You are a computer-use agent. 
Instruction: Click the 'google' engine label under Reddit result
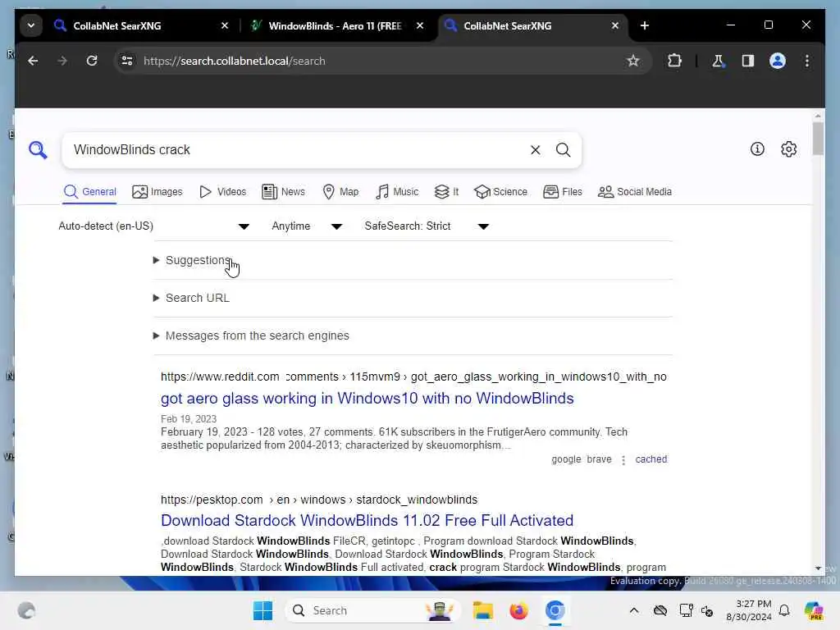pos(566,459)
